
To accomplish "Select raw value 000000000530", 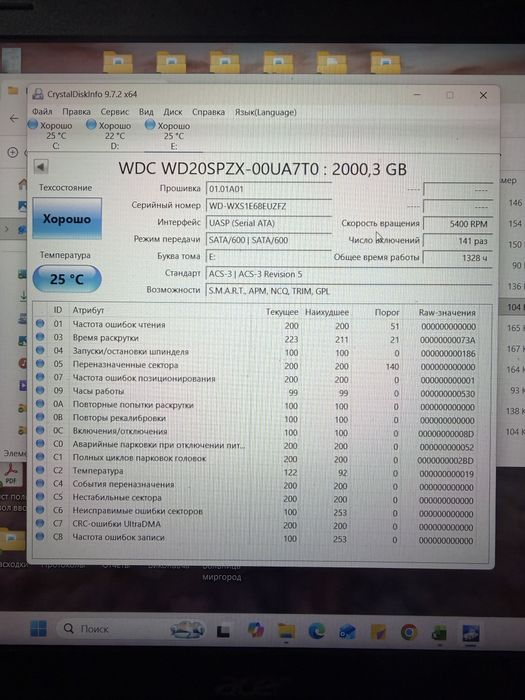I will pos(447,394).
